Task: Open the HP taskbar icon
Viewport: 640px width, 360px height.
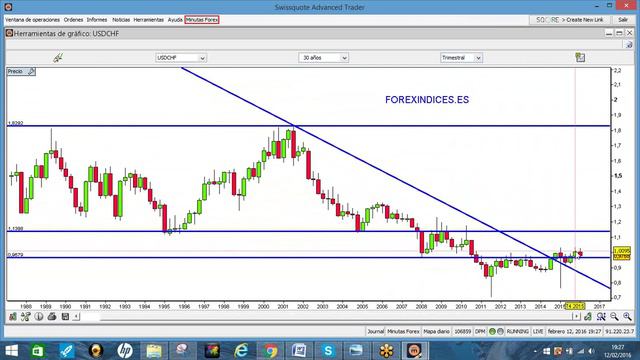Action: pyautogui.click(x=124, y=351)
